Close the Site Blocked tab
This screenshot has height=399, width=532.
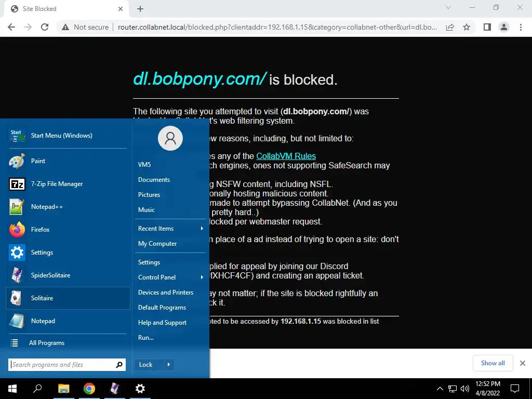tap(121, 9)
